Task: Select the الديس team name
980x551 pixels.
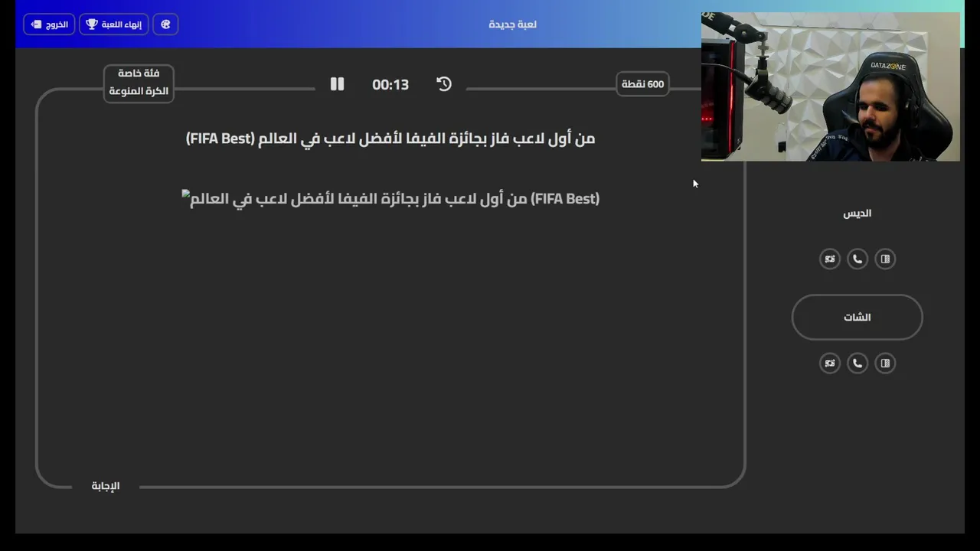Action: tap(857, 214)
